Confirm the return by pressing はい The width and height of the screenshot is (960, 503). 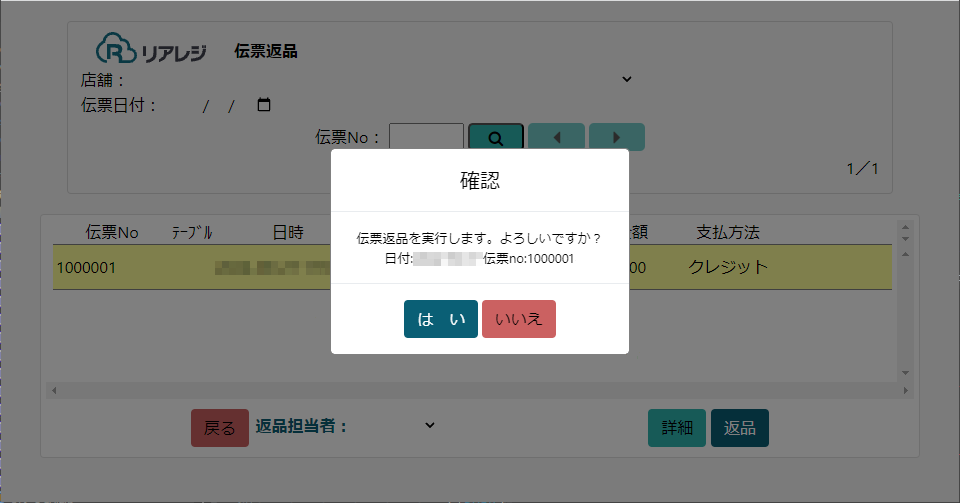(x=441, y=319)
